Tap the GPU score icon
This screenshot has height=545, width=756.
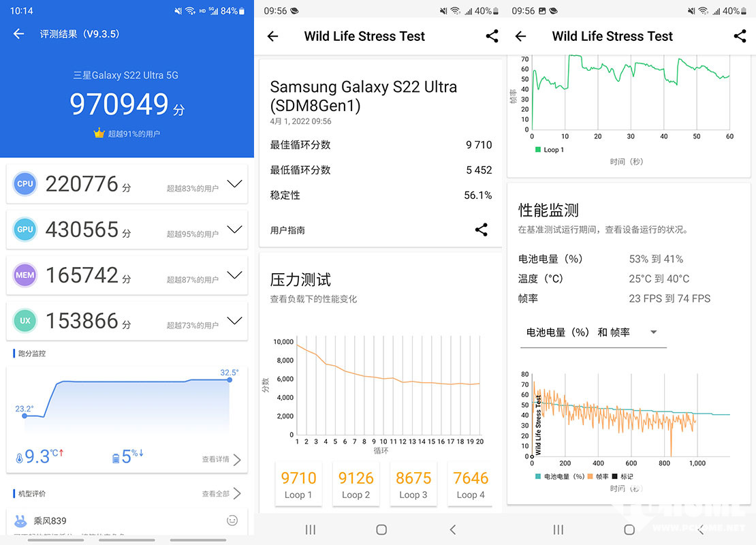(25, 230)
